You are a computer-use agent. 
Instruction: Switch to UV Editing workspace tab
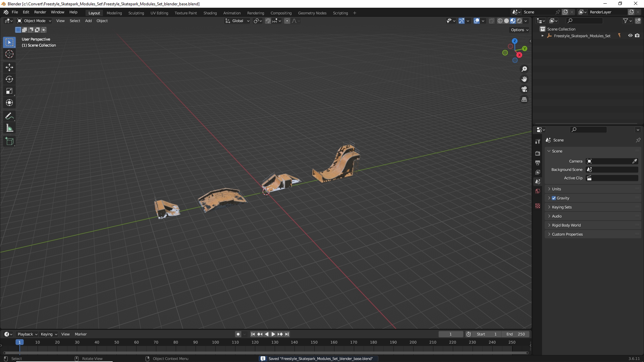coord(159,13)
